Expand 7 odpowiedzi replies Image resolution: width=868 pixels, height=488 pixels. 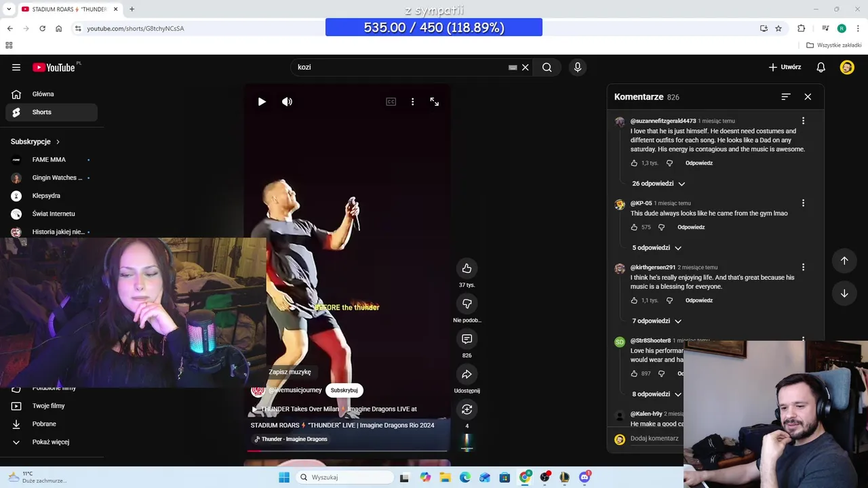pyautogui.click(x=656, y=321)
